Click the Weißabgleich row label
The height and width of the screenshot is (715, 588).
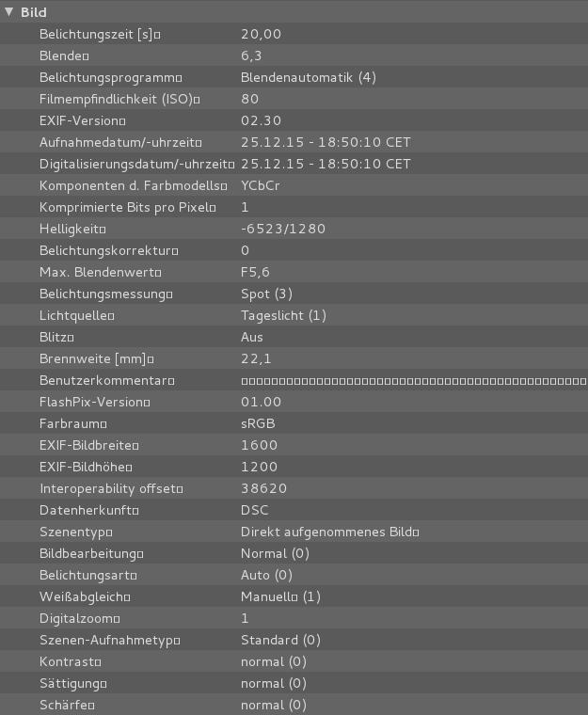pos(86,596)
